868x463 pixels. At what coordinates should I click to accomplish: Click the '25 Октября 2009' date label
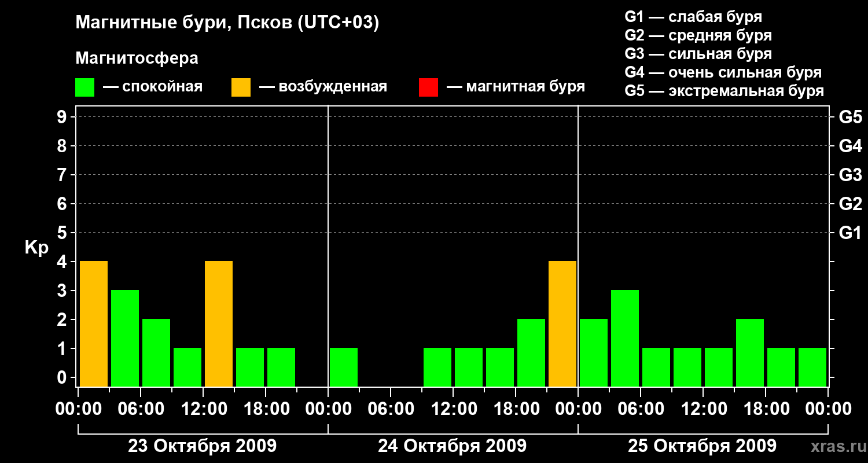(702, 446)
